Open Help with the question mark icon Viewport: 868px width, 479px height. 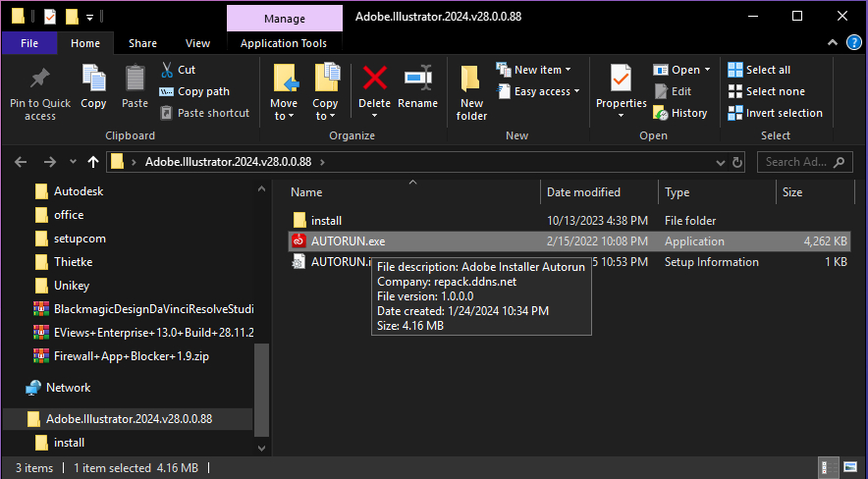[x=854, y=42]
